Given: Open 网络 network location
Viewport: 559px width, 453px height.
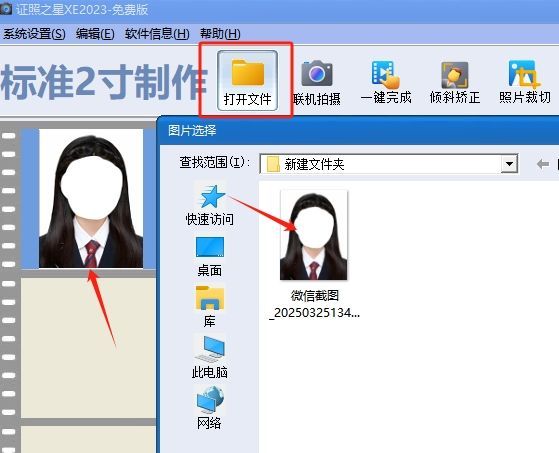Looking at the screenshot, I should tap(210, 408).
